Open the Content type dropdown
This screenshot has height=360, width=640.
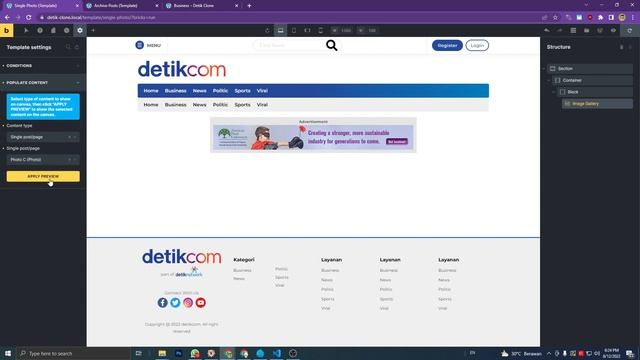[x=43, y=137]
